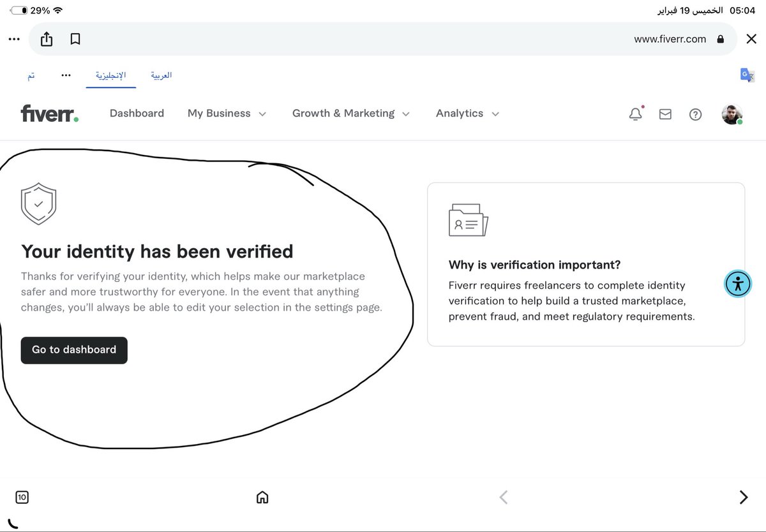This screenshot has width=766, height=532.
Task: Click the Why is verification important? heading
Action: coord(534,265)
